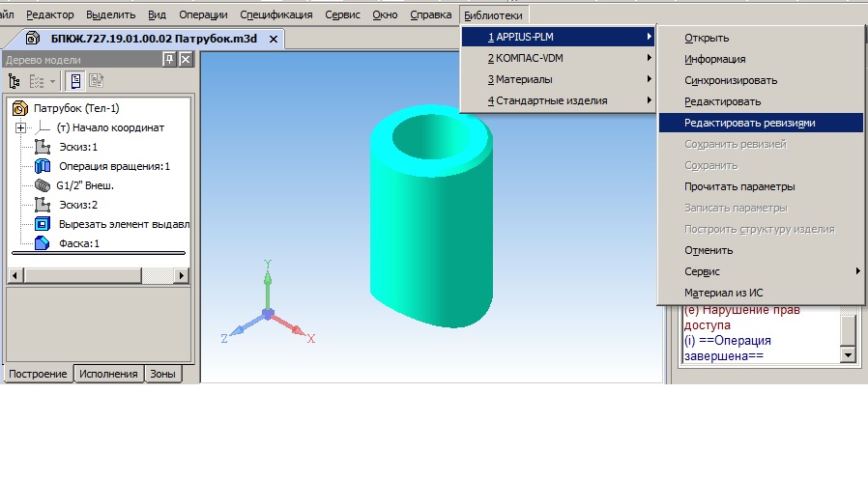Click the G1/2" Внеш. thread icon
This screenshot has width=868, height=478.
tap(43, 185)
